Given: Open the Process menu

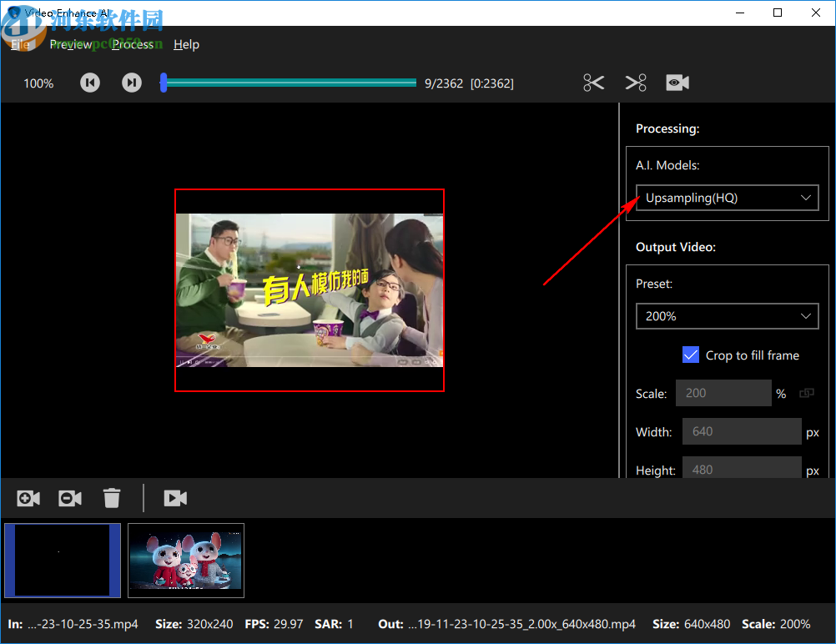Looking at the screenshot, I should click(x=133, y=44).
